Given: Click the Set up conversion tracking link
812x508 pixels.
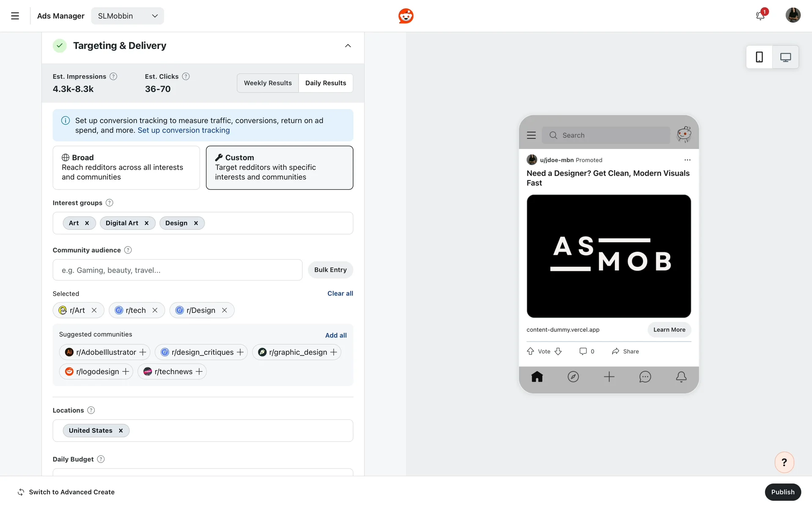Looking at the screenshot, I should [184, 130].
